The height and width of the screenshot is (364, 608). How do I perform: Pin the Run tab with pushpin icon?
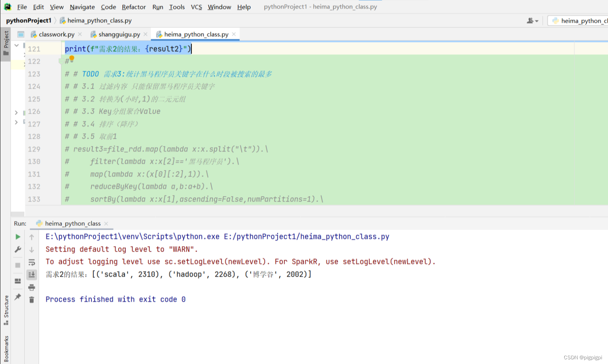tap(18, 297)
